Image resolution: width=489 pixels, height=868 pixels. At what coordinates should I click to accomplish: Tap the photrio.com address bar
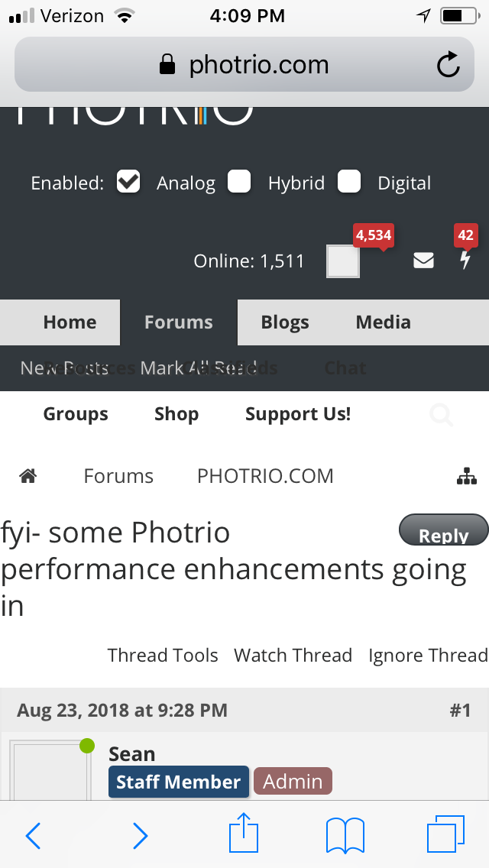(x=244, y=64)
